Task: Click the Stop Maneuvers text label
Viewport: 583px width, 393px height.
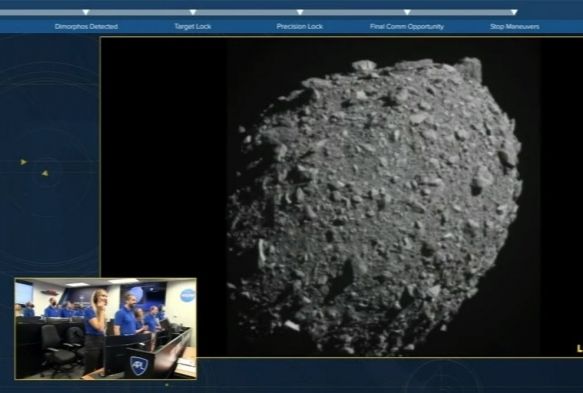Action: [x=515, y=27]
